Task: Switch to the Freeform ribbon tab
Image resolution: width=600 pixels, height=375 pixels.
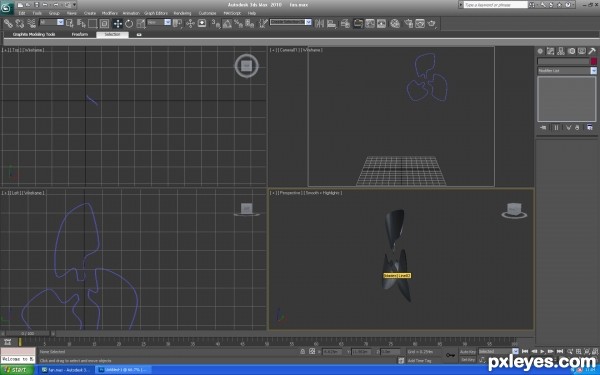Action: (80, 34)
